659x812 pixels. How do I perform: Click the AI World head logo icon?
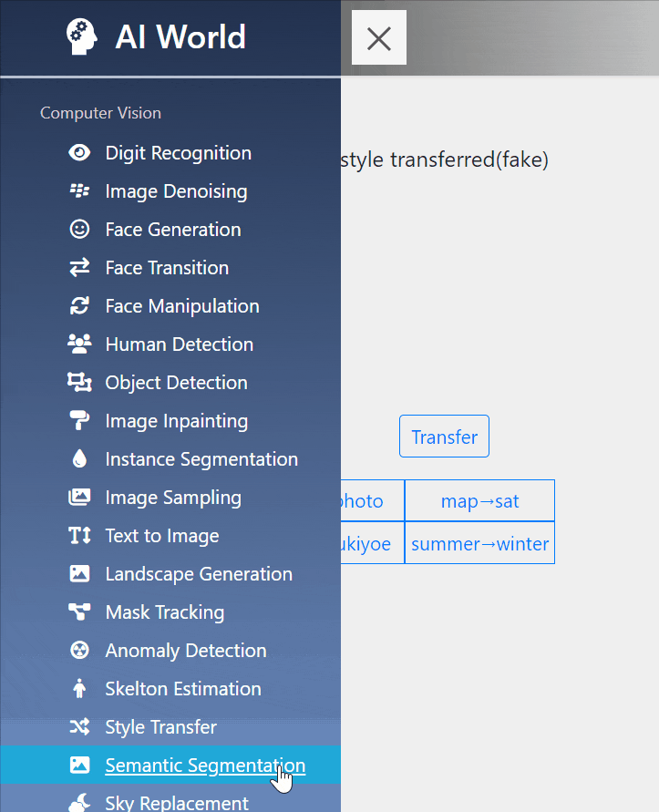[81, 36]
